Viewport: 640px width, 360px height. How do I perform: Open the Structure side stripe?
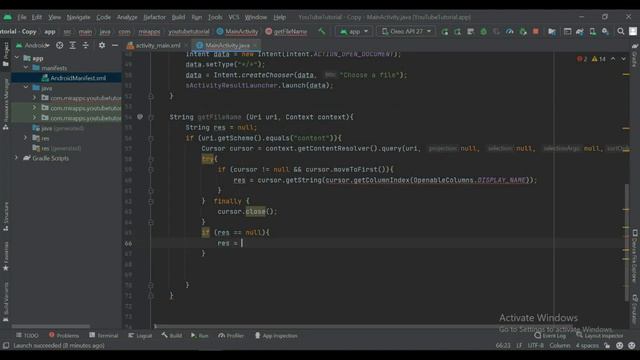[6, 216]
